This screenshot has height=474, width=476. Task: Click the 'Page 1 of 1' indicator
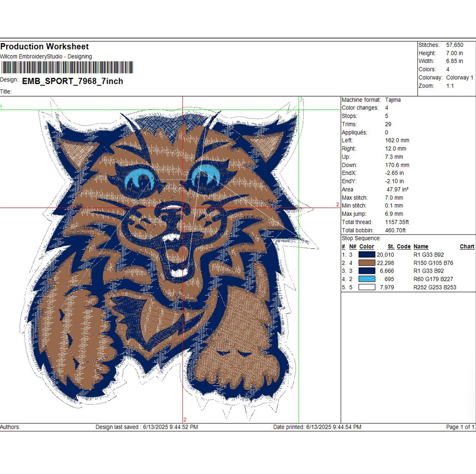pos(460,427)
